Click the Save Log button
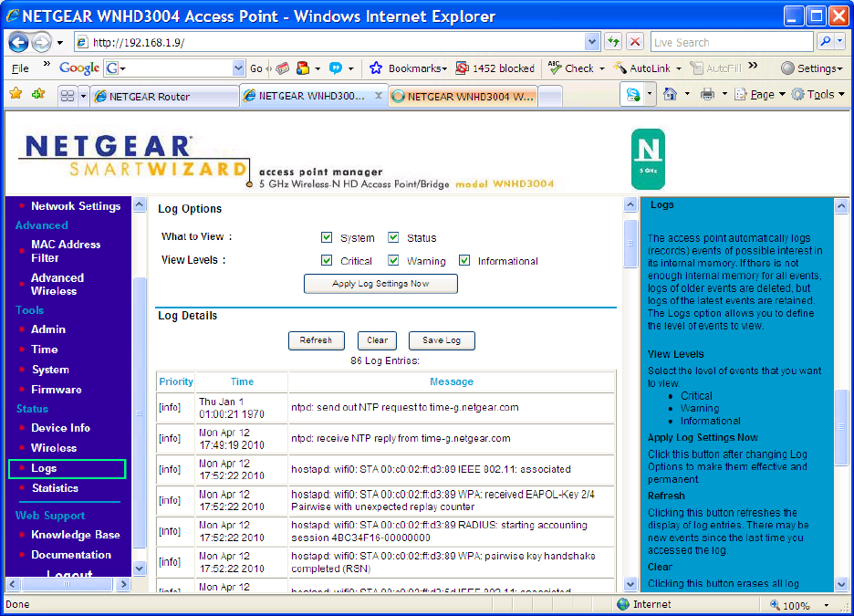This screenshot has height=616, width=854. pos(442,340)
